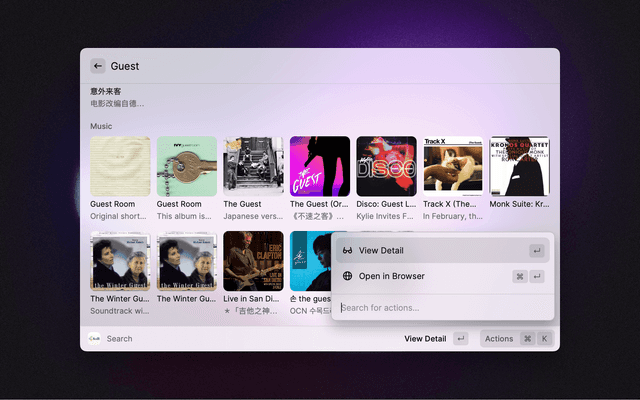
Task: Select the Live in San Diego album
Action: tap(253, 262)
